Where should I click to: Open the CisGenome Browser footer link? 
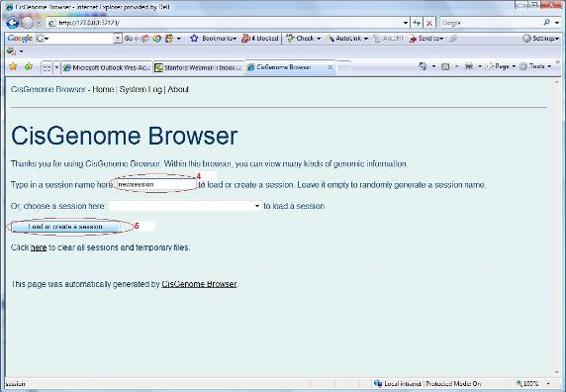coord(199,284)
